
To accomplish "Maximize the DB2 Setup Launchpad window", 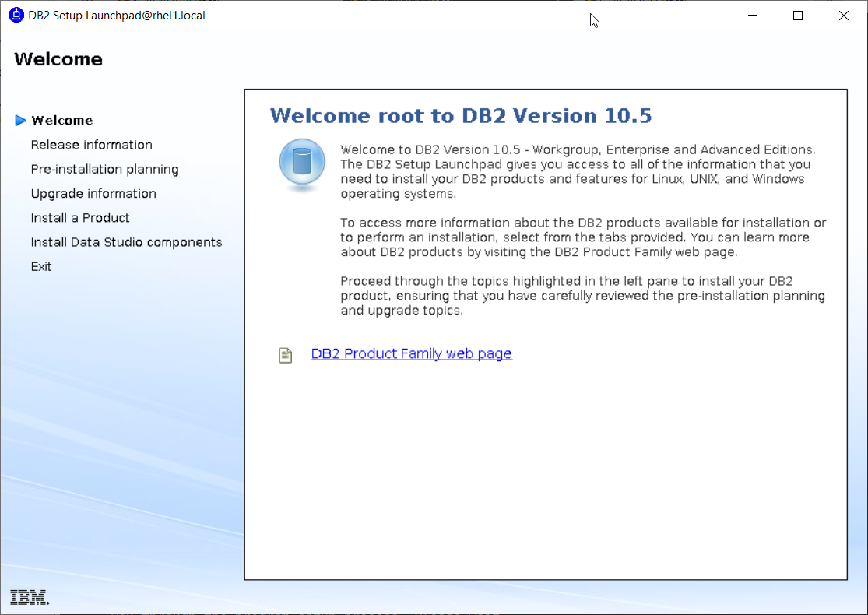I will pos(797,15).
